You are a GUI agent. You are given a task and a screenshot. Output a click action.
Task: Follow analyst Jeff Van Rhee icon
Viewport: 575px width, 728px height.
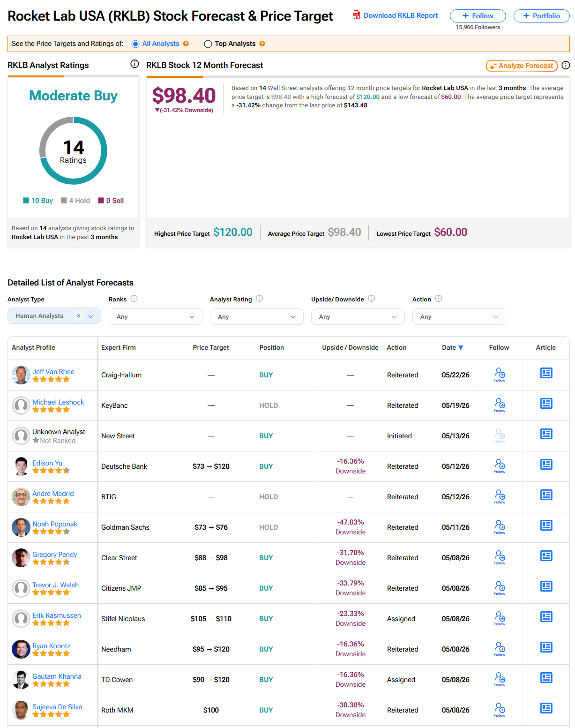point(500,375)
